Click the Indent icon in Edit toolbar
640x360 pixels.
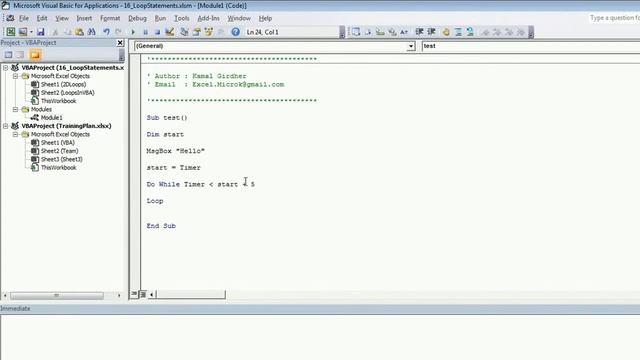pyautogui.click(x=419, y=32)
